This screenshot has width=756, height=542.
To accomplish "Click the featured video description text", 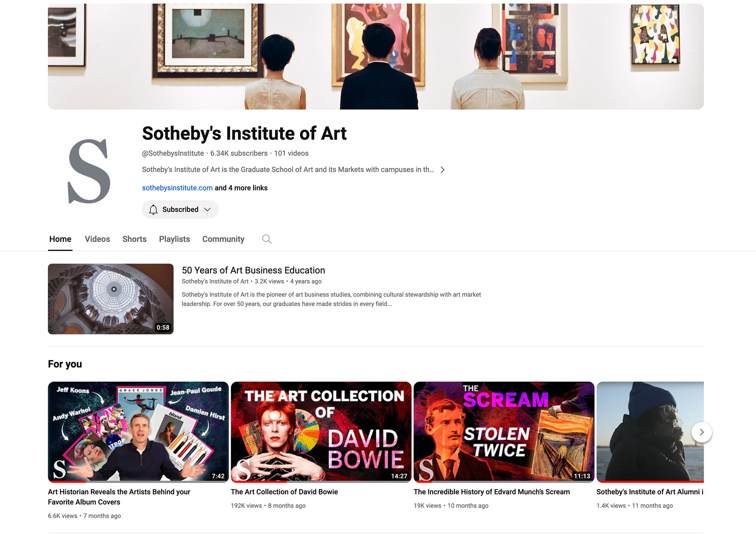I will point(331,299).
